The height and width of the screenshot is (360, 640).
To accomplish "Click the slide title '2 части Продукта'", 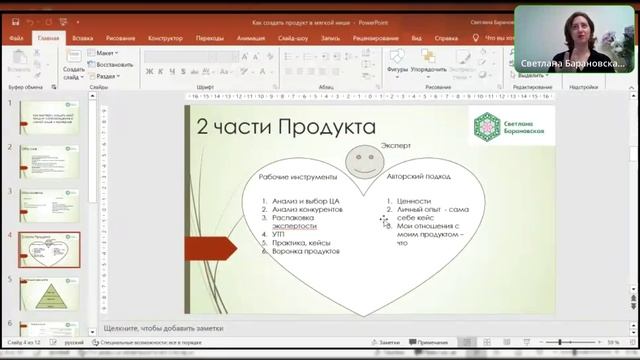I will [x=286, y=126].
